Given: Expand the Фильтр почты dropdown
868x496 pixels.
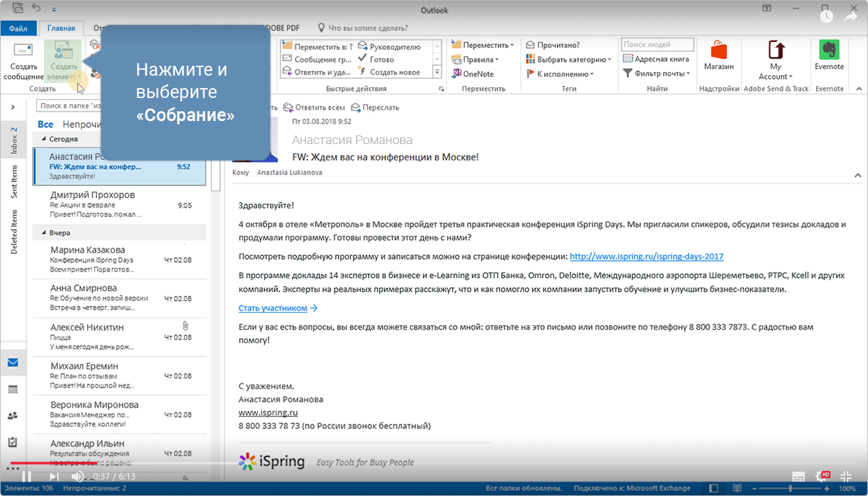Looking at the screenshot, I should 656,74.
